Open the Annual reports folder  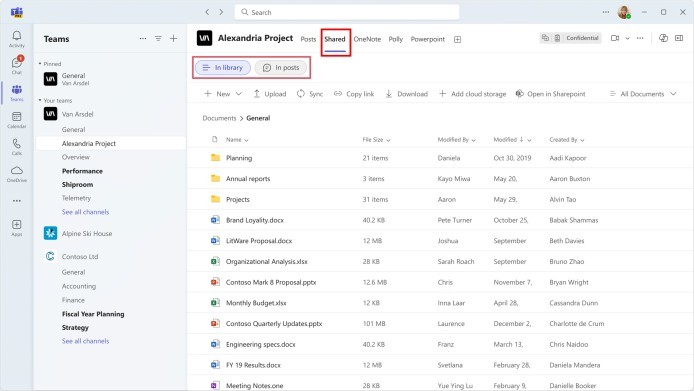[248, 178]
